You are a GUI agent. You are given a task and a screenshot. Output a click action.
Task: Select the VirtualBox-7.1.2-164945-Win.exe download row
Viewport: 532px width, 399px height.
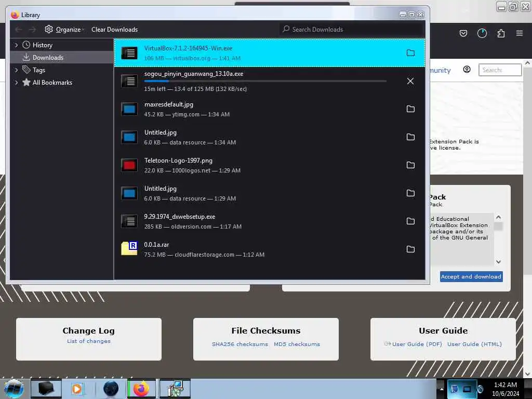click(x=270, y=53)
